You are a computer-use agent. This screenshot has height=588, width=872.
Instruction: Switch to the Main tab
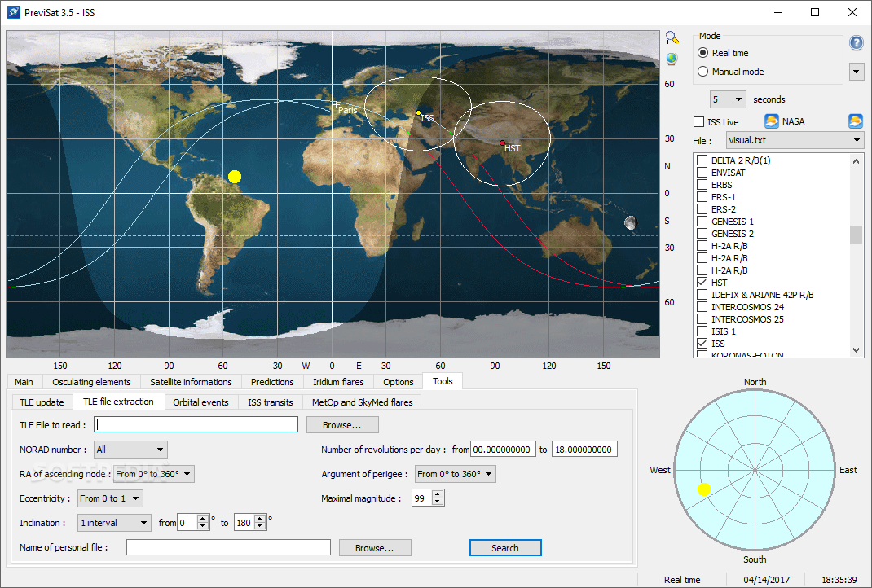point(24,382)
